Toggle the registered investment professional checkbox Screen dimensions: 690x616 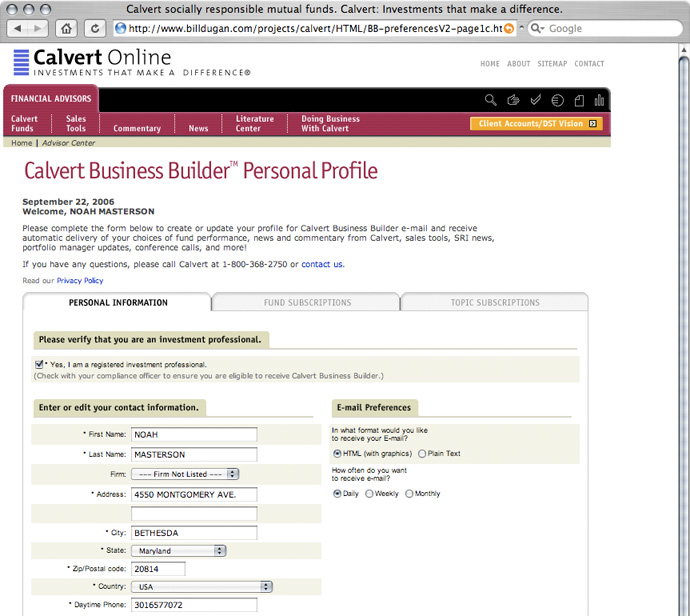39,364
